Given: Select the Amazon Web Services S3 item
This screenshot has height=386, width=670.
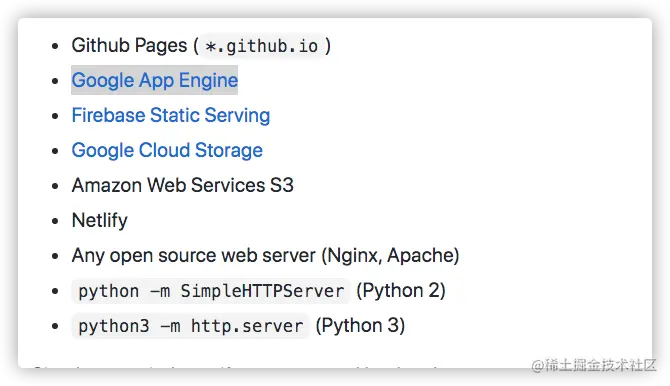Looking at the screenshot, I should click(182, 186).
